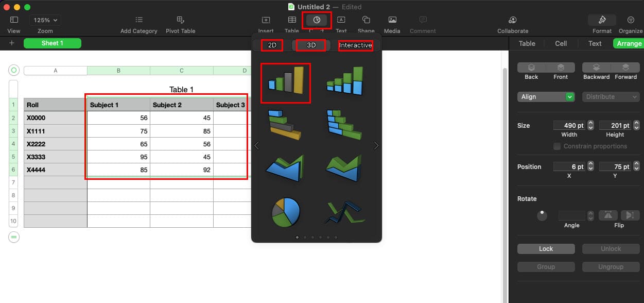Click the Ungroup button

611,267
